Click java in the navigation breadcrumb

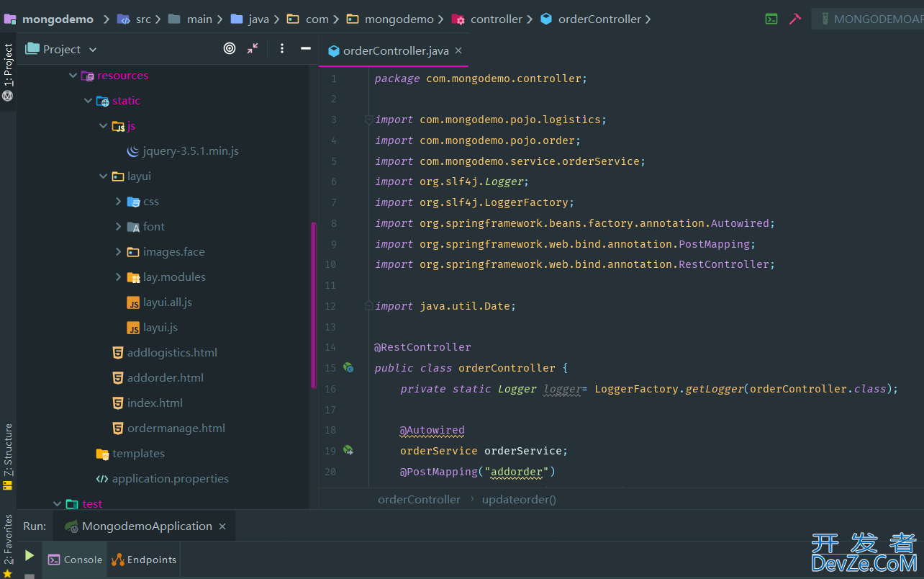click(x=259, y=19)
